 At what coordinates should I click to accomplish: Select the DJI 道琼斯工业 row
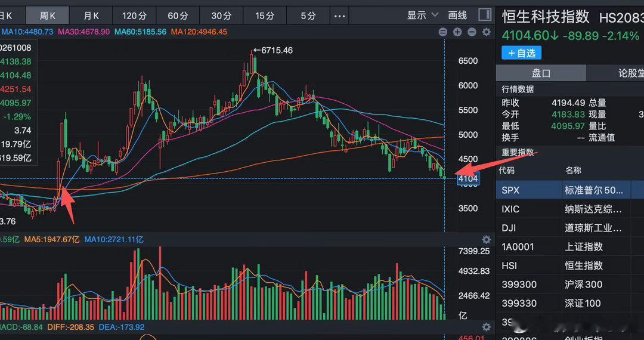coord(570,228)
